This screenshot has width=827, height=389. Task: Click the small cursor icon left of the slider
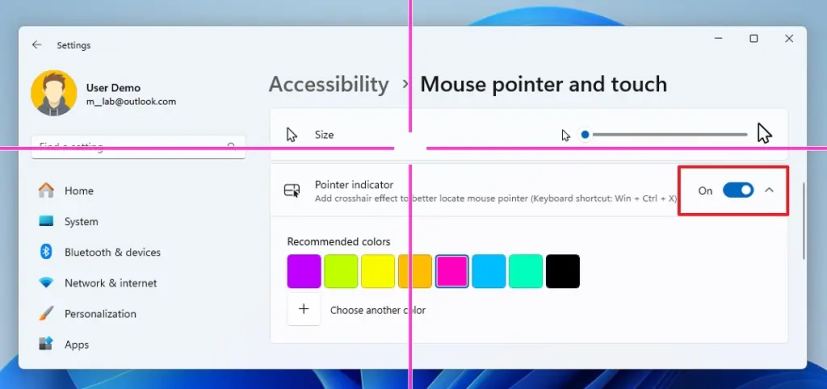click(566, 135)
